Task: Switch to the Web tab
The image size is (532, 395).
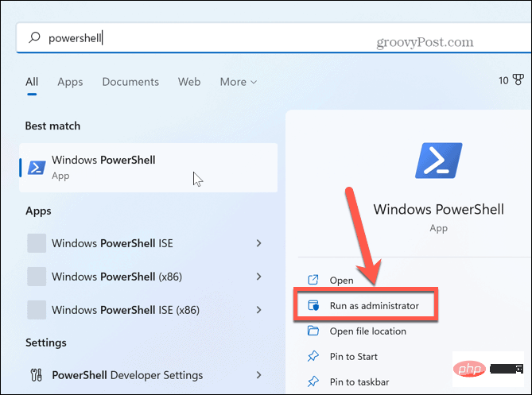Action: (x=189, y=82)
